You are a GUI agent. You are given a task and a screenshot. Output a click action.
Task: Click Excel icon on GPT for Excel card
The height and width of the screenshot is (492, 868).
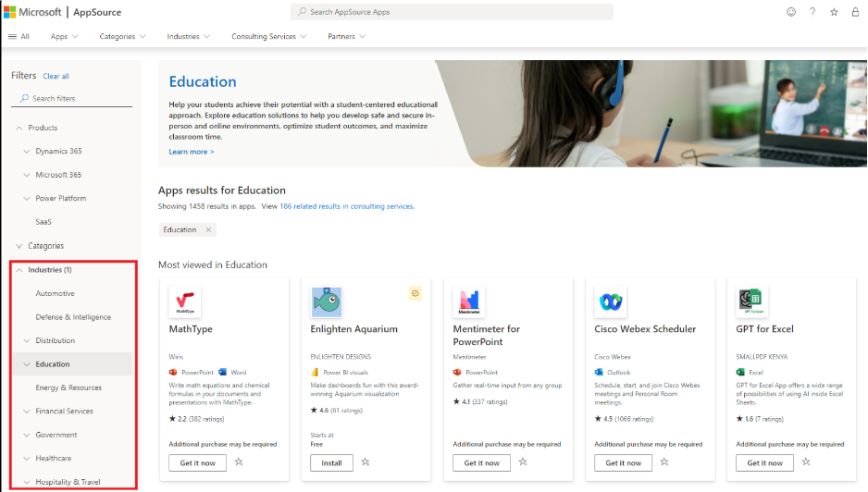(740, 372)
